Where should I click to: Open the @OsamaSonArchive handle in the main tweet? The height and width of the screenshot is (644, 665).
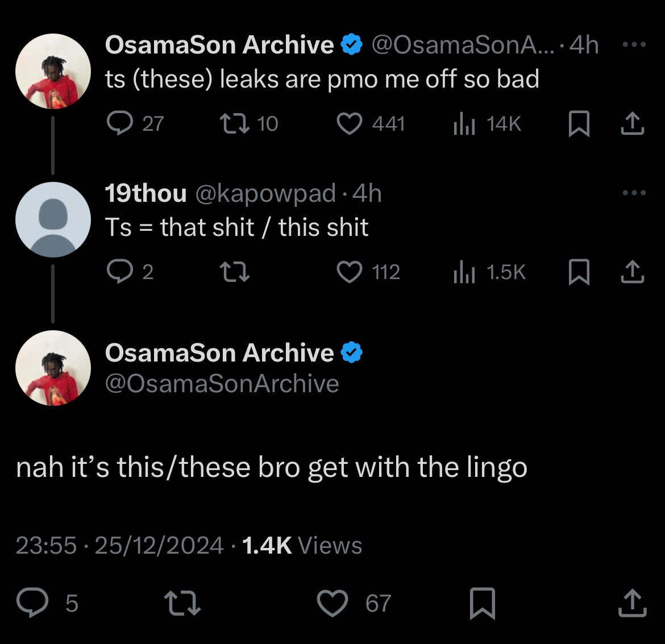click(x=222, y=384)
